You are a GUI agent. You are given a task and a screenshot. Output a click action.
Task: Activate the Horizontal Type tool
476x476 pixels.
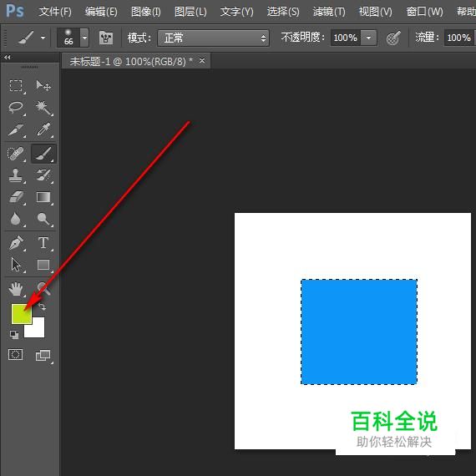coord(43,243)
